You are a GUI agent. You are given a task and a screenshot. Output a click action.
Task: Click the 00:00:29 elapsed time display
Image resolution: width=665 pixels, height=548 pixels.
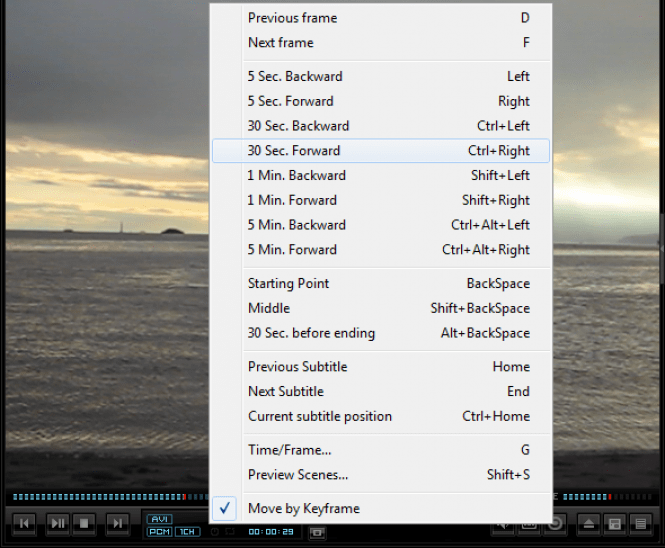point(271,532)
